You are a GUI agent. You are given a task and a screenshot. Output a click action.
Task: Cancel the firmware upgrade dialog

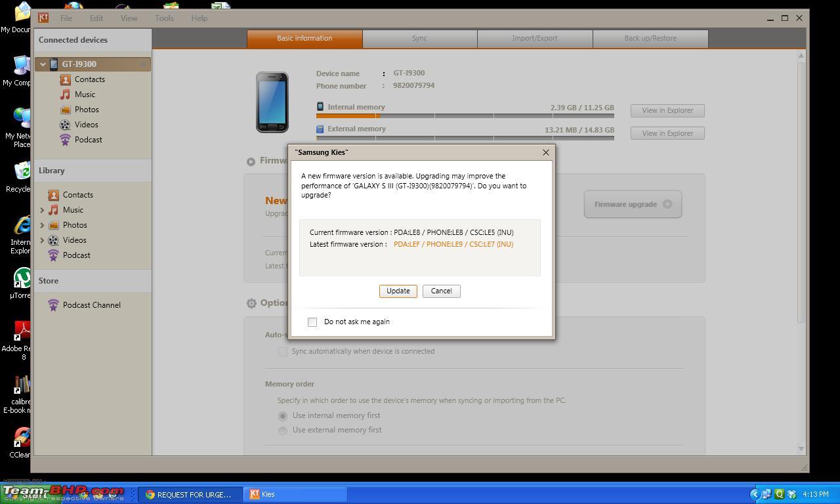click(x=441, y=291)
